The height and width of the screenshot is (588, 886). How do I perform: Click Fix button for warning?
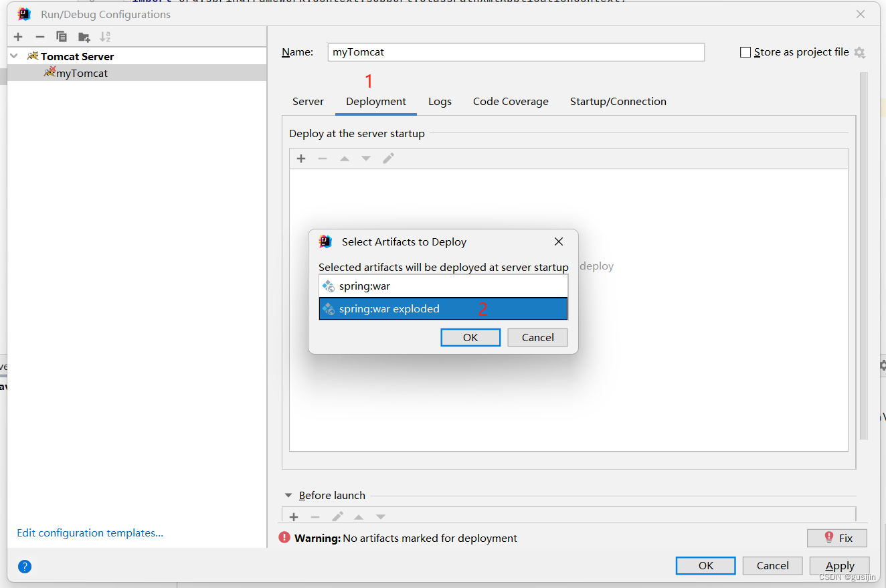pos(837,538)
